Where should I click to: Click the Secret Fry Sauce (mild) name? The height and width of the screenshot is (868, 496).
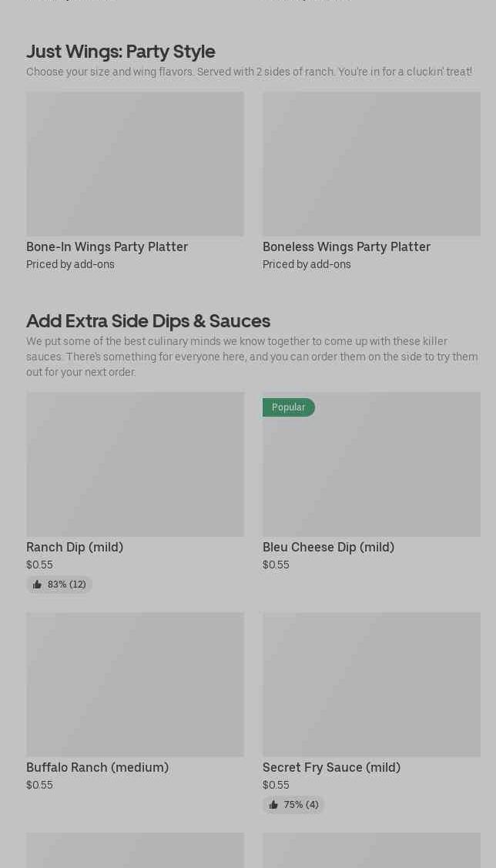331,768
